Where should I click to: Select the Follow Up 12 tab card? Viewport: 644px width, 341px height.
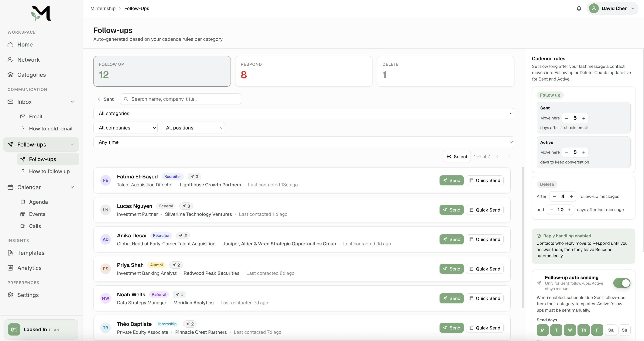162,71
